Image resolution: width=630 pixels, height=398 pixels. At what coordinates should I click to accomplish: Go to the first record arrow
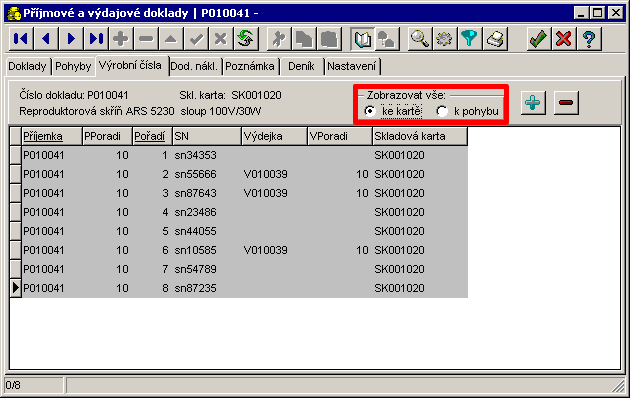tap(20, 39)
